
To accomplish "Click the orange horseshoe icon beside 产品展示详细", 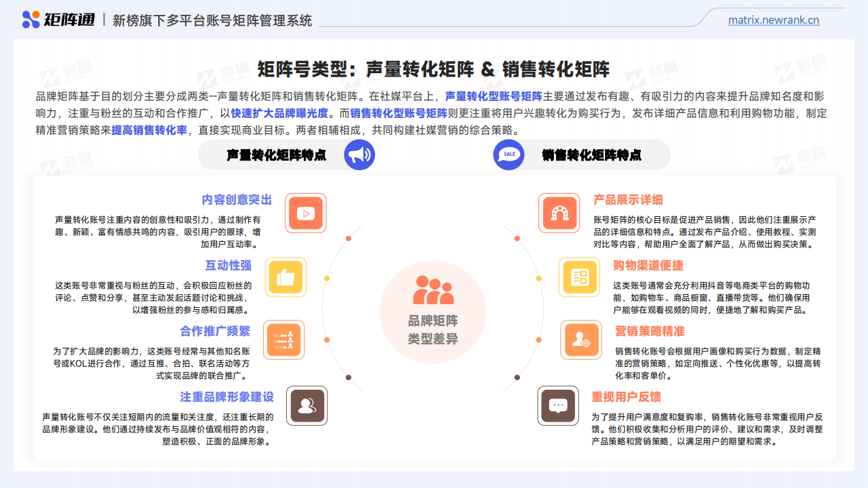I will coord(559,213).
